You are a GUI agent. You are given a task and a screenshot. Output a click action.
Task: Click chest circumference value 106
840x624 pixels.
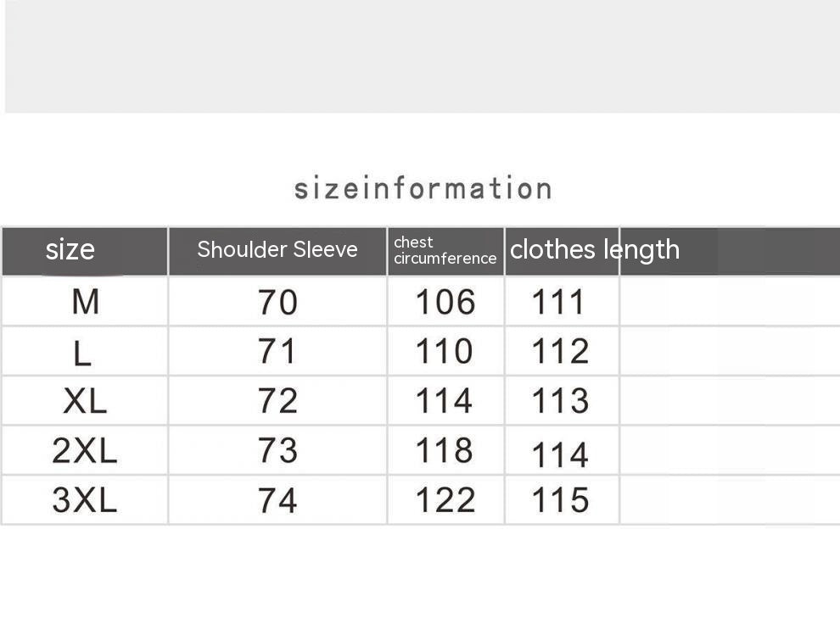tap(445, 302)
